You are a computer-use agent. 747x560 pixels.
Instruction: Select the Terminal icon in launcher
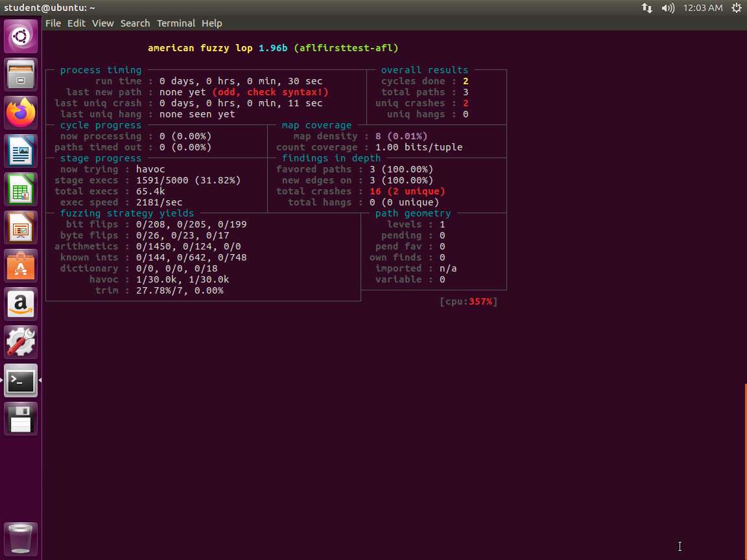click(21, 381)
